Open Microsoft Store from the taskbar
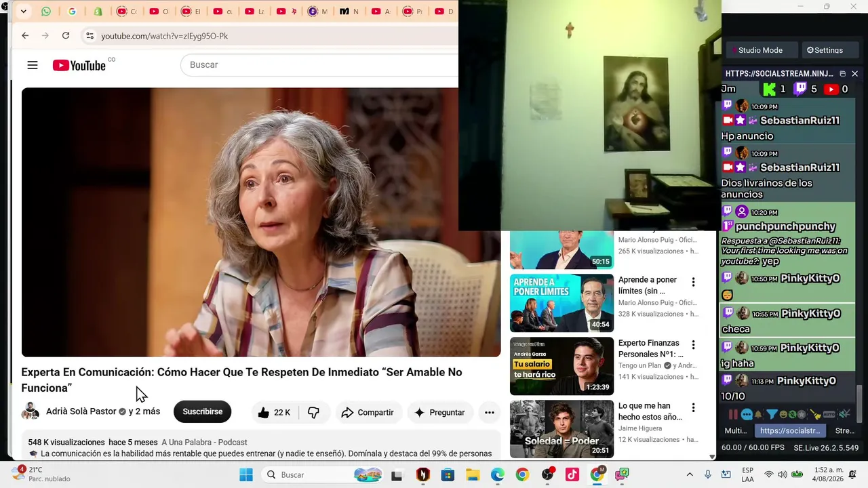The width and height of the screenshot is (868, 488). (448, 474)
